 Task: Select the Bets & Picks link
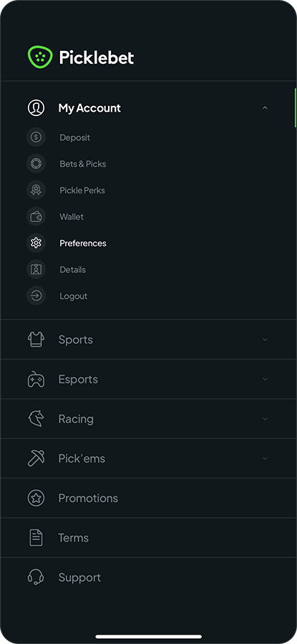83,164
